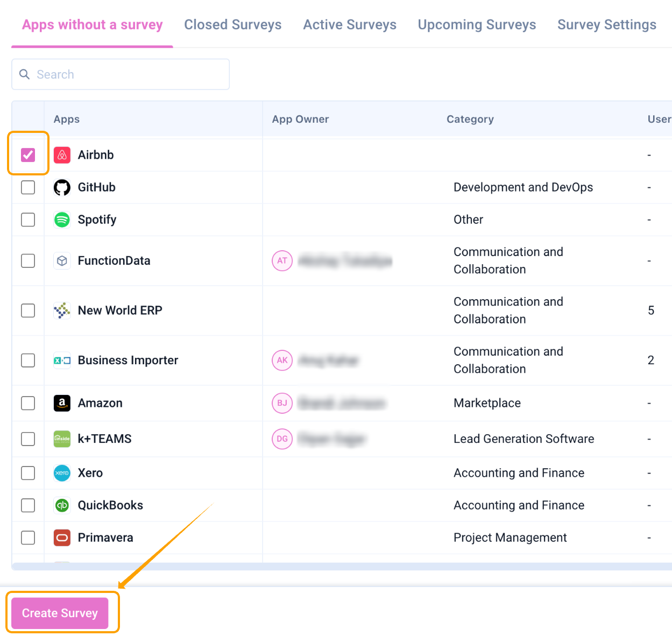Image resolution: width=672 pixels, height=636 pixels.
Task: Click the GitHub octocat icon
Action: pyautogui.click(x=62, y=187)
